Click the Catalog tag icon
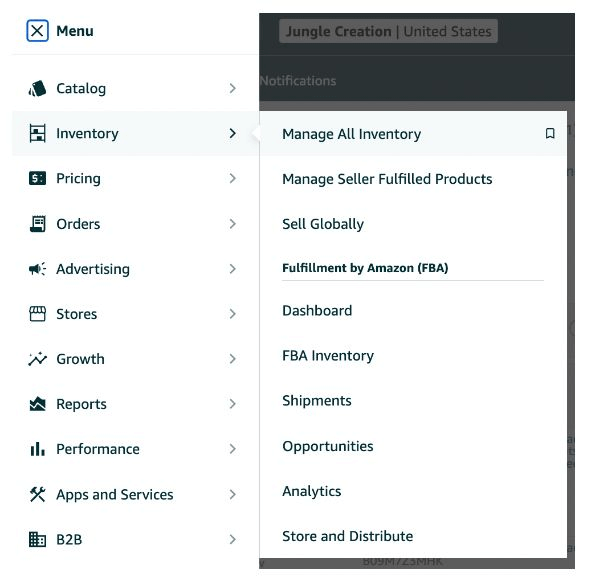606x582 pixels. (37, 89)
